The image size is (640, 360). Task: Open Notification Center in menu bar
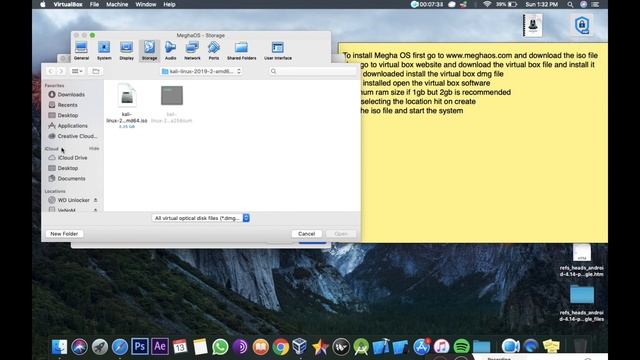[596, 4]
